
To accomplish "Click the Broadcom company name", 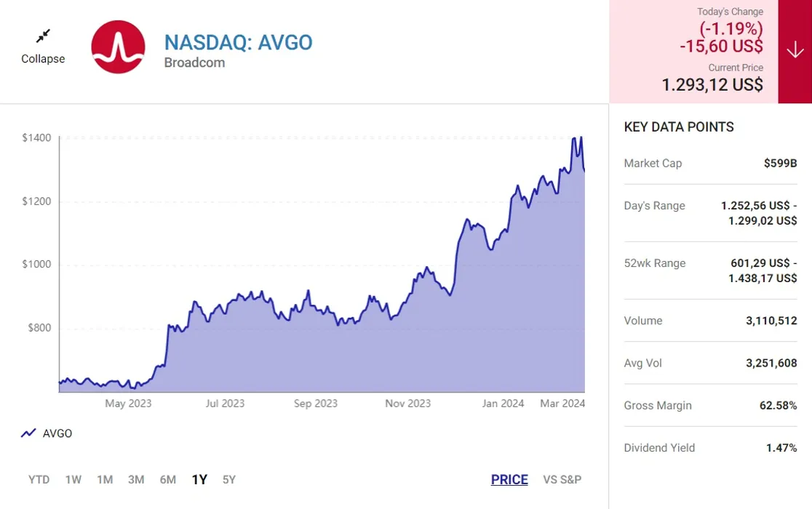I will click(x=194, y=63).
